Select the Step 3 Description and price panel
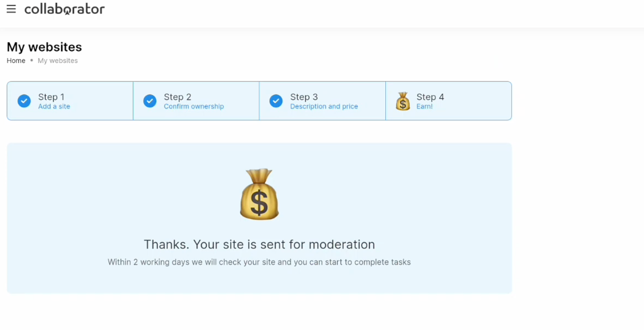Viewport: 644px width, 330px height. (x=322, y=101)
